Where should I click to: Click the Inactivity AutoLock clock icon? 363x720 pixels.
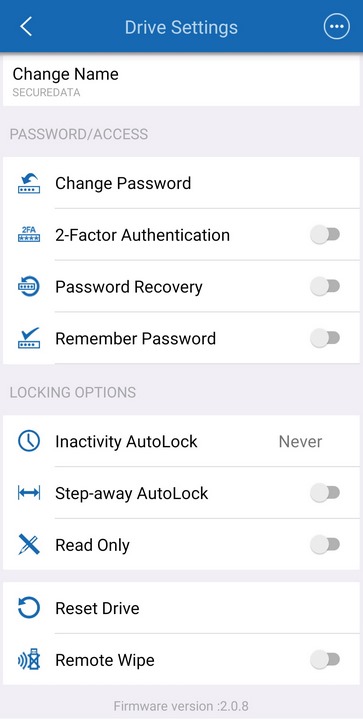(29, 441)
